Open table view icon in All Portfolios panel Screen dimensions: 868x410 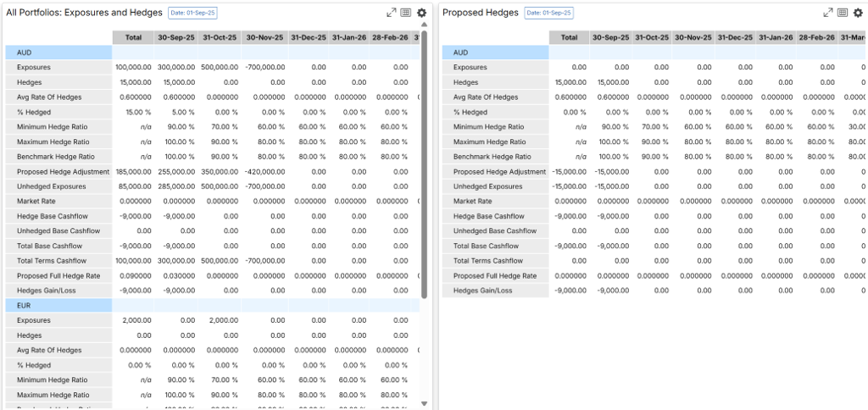pyautogui.click(x=406, y=13)
